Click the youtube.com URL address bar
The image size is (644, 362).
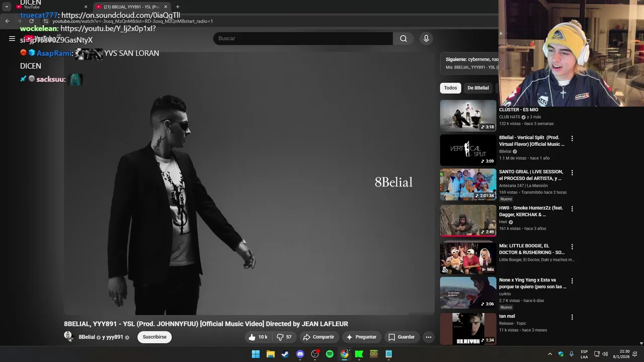click(x=132, y=21)
